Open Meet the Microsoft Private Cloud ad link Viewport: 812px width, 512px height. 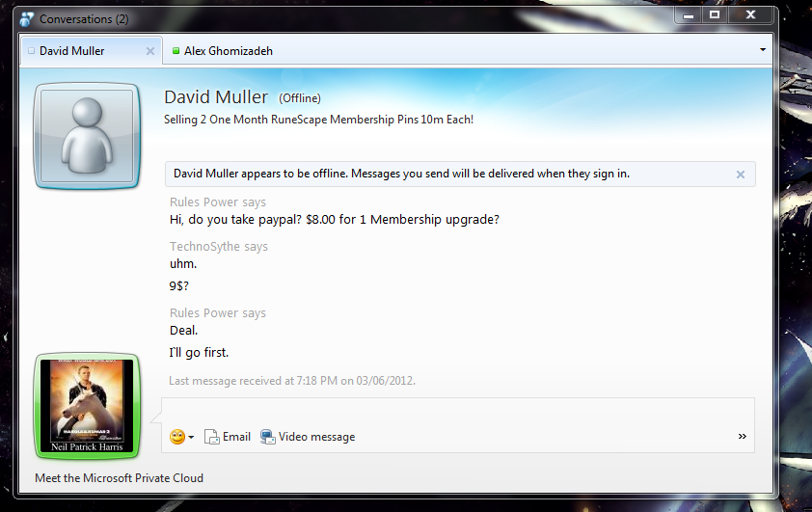[120, 478]
